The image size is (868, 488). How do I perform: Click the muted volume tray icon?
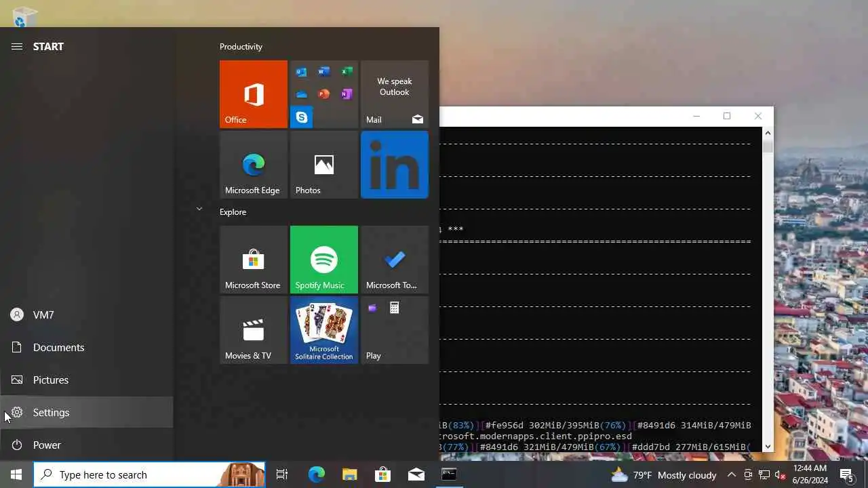point(781,475)
